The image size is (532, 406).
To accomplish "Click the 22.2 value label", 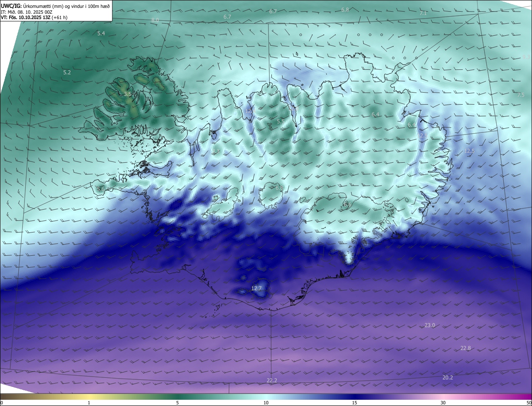I will point(272,380).
